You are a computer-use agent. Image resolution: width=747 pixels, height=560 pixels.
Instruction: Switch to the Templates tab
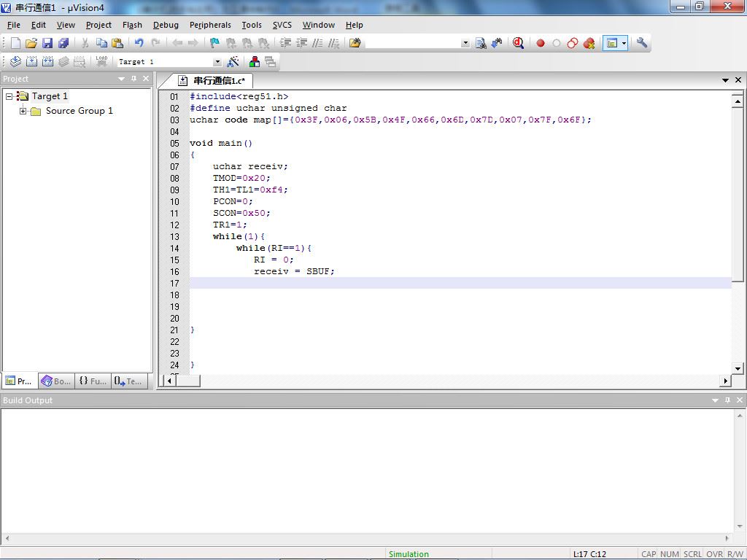click(x=128, y=381)
